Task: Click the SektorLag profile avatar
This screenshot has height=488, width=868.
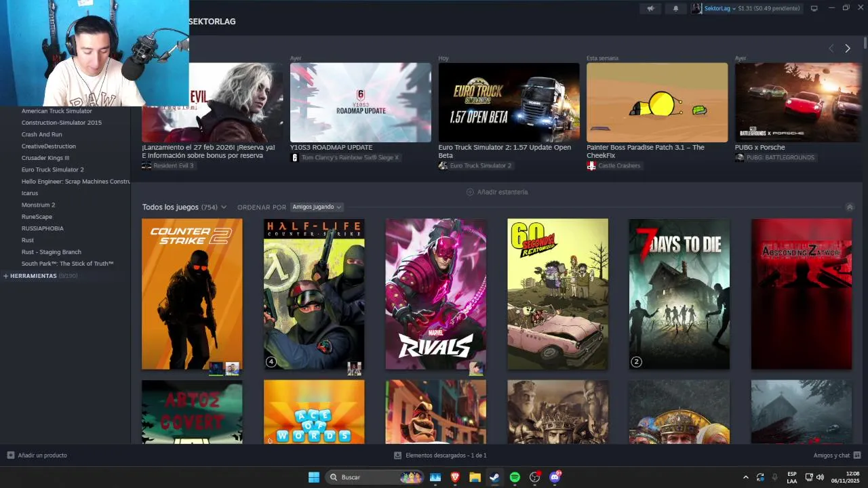Action: point(696,8)
